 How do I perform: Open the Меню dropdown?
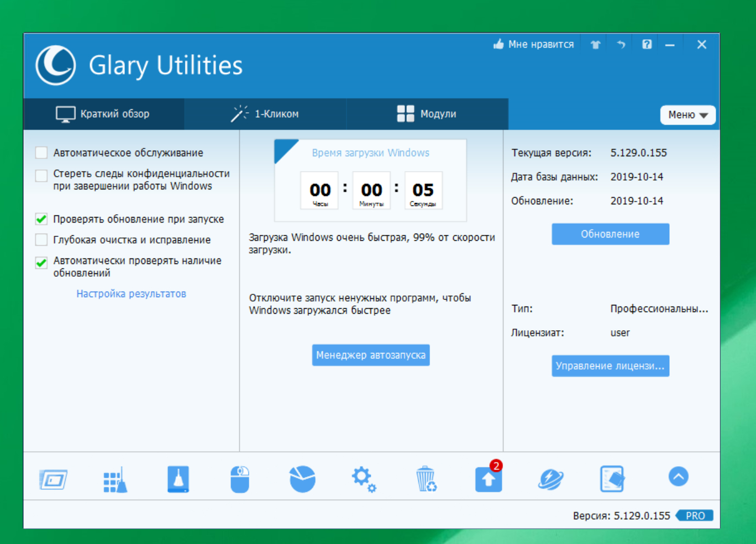(687, 115)
